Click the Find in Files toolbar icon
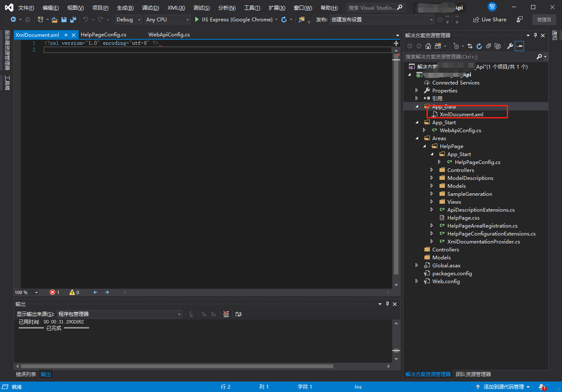Screen dimensions: 562x392 [301, 20]
